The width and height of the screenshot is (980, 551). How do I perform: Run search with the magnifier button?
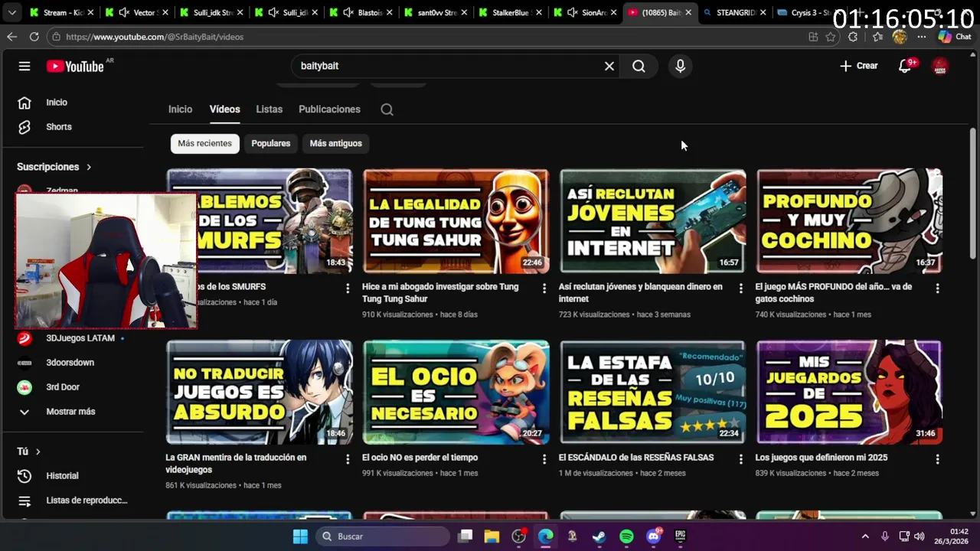[x=639, y=67]
